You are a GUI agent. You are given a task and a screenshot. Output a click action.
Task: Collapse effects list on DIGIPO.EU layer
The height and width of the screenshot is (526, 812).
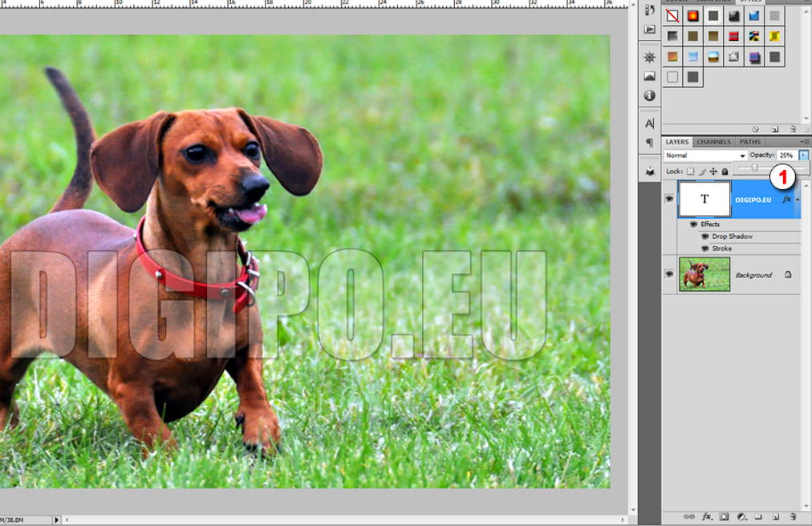coord(797,199)
